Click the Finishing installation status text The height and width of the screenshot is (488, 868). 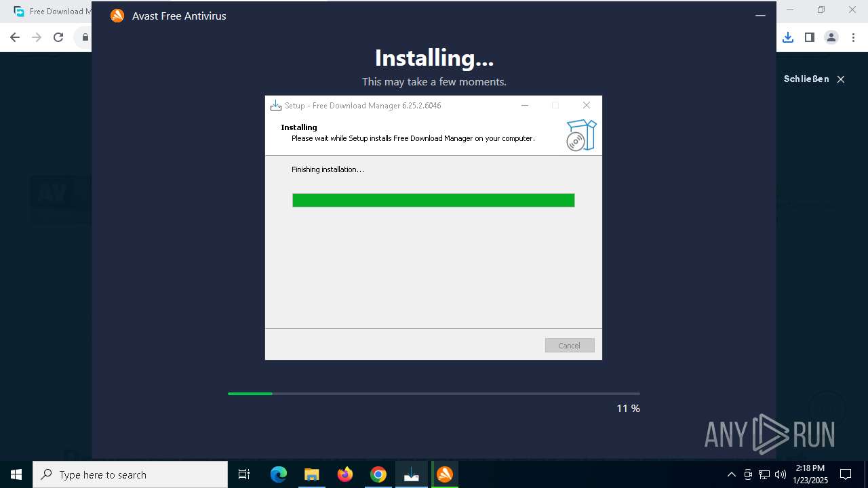tap(328, 169)
